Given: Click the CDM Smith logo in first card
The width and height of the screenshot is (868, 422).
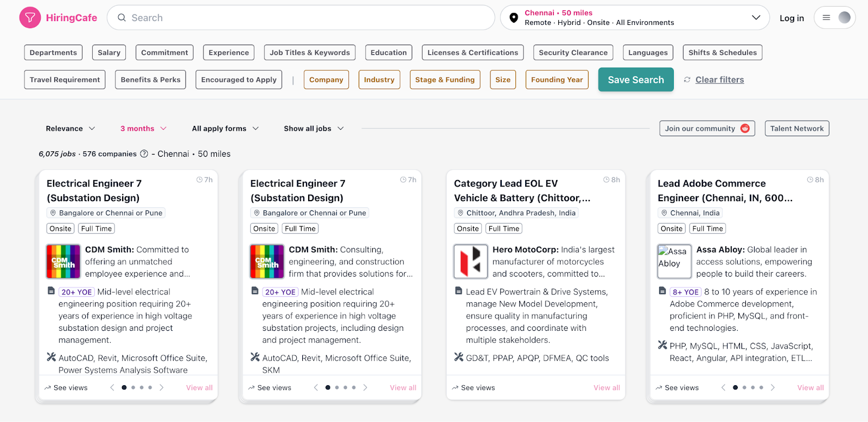Looking at the screenshot, I should click(63, 261).
